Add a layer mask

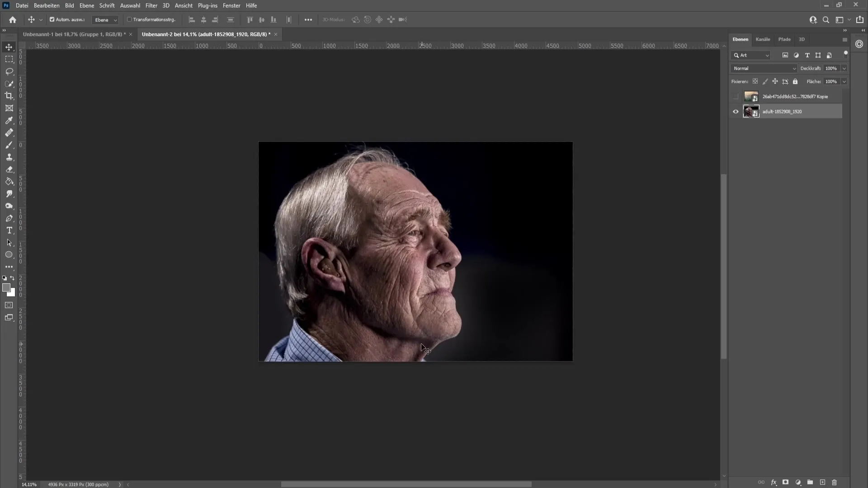[786, 482]
